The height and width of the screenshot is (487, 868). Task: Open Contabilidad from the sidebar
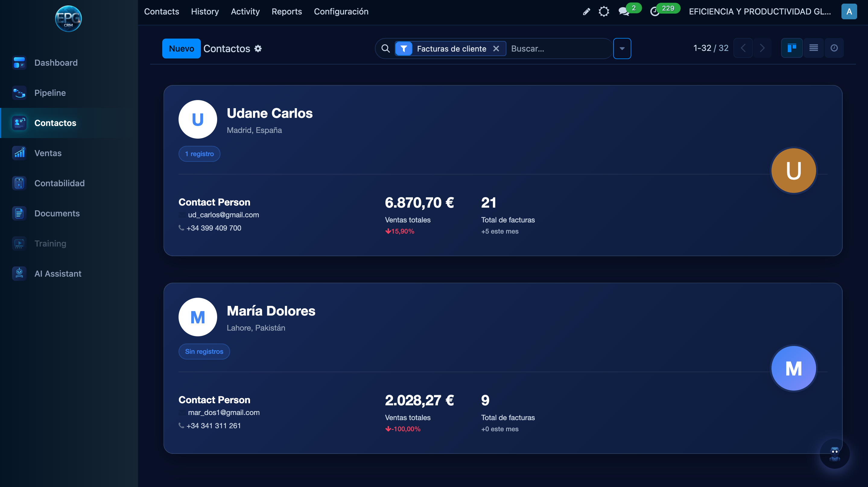[59, 183]
